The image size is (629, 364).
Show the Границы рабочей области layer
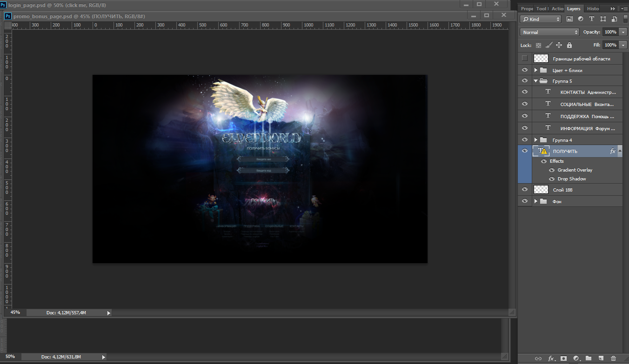525,59
